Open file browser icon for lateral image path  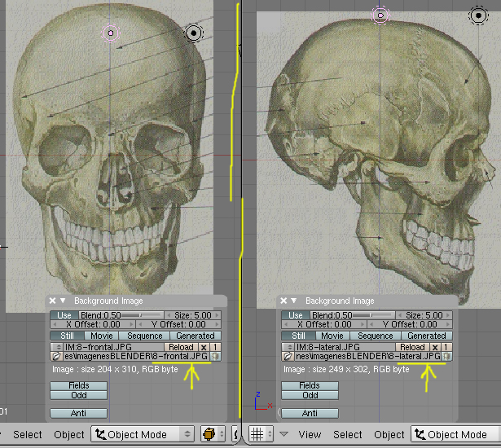click(288, 356)
